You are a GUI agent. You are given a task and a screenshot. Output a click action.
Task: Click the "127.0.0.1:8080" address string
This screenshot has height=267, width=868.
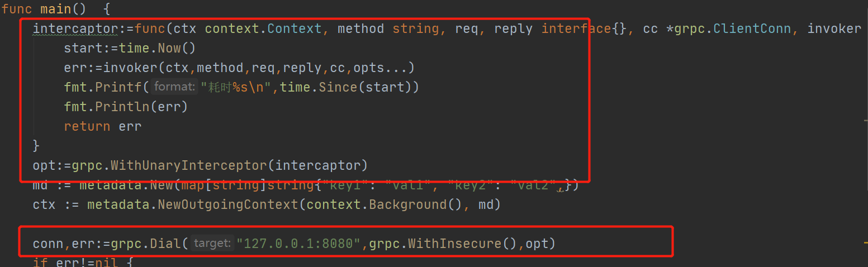(300, 244)
